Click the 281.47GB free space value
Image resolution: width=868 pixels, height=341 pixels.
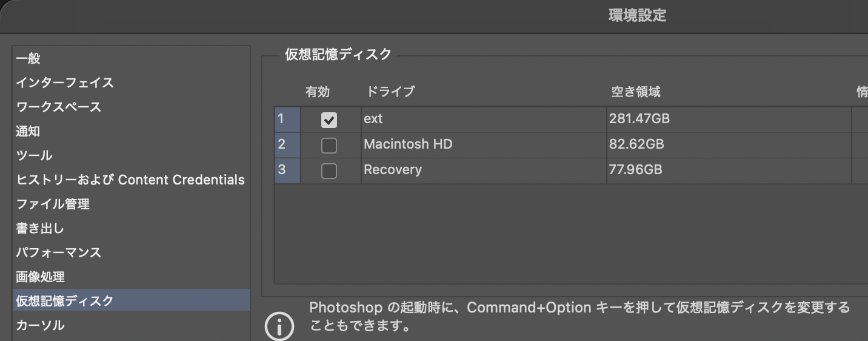tap(639, 119)
